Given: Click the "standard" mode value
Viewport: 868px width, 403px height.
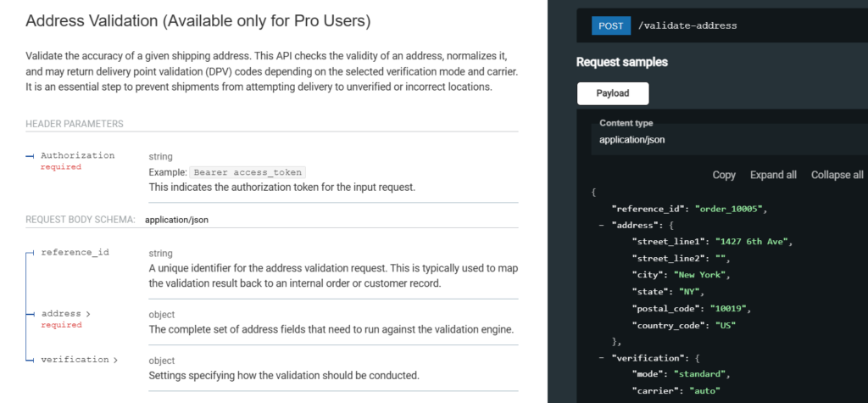Looking at the screenshot, I should (698, 374).
